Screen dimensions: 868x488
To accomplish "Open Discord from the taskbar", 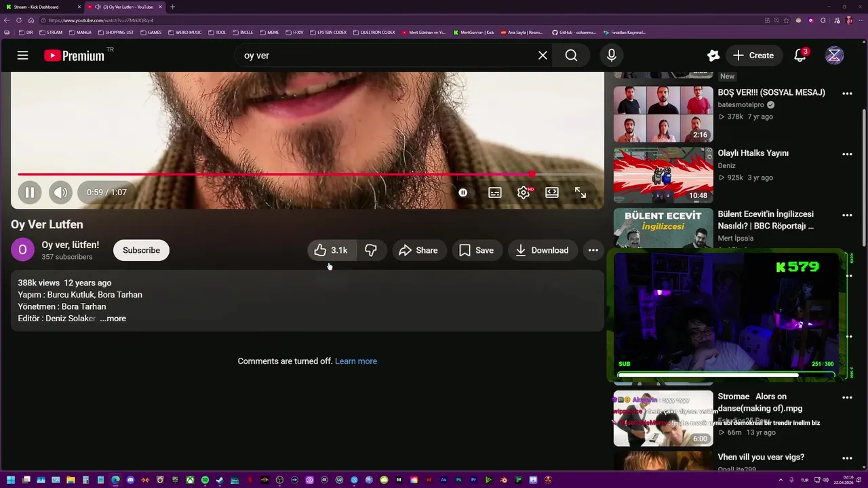I will coord(130,480).
